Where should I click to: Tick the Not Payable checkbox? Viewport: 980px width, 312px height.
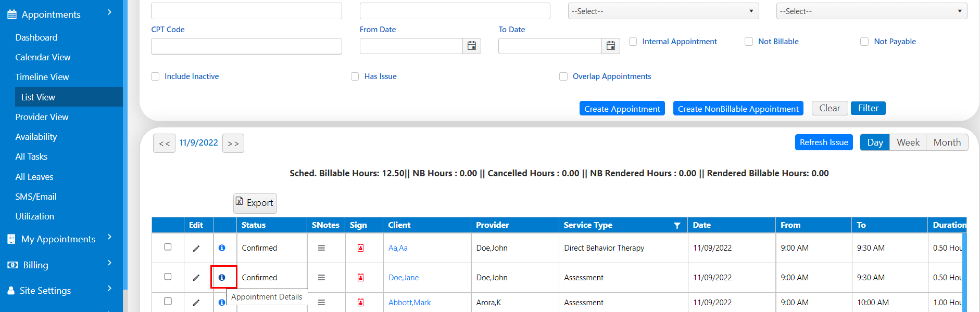864,42
